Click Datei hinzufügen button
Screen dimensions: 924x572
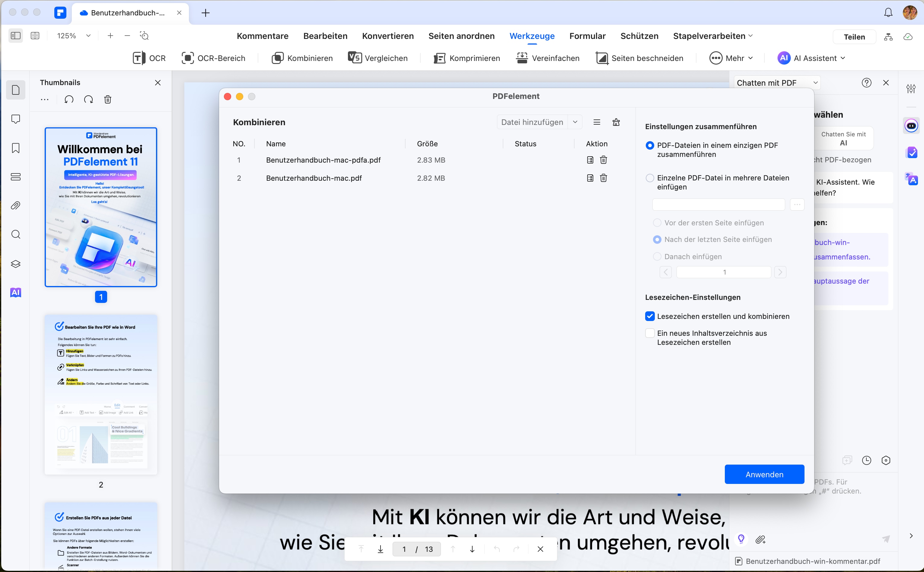tap(532, 122)
